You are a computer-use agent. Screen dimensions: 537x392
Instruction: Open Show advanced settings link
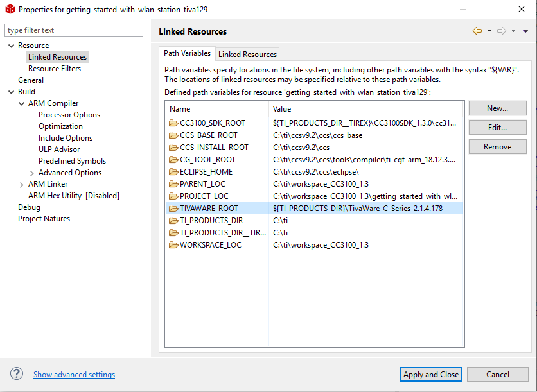[74, 375]
